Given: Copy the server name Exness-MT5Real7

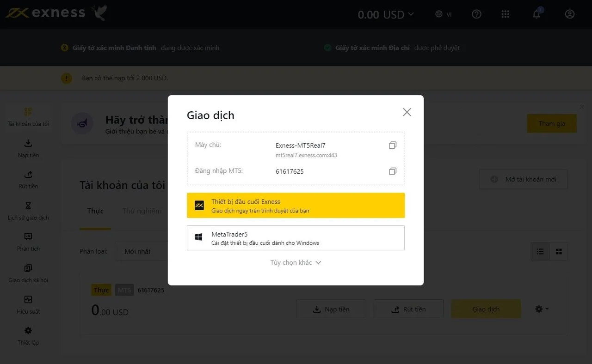Looking at the screenshot, I should coord(392,145).
